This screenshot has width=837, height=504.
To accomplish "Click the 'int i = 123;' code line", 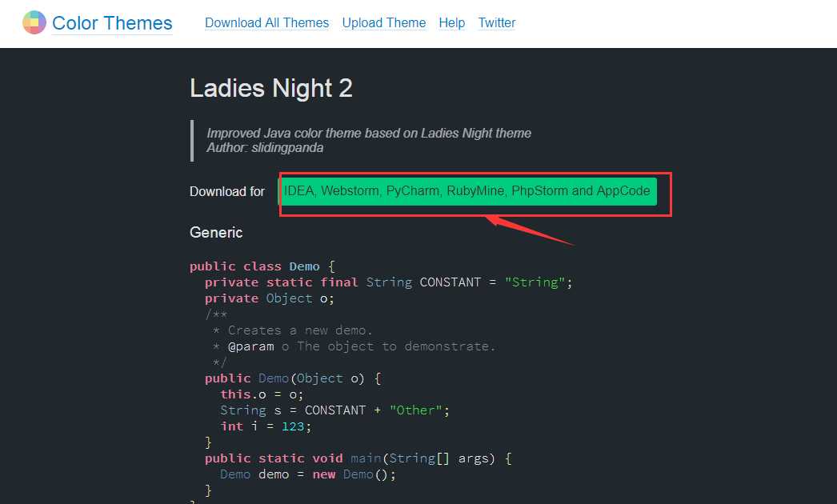I will pos(266,426).
